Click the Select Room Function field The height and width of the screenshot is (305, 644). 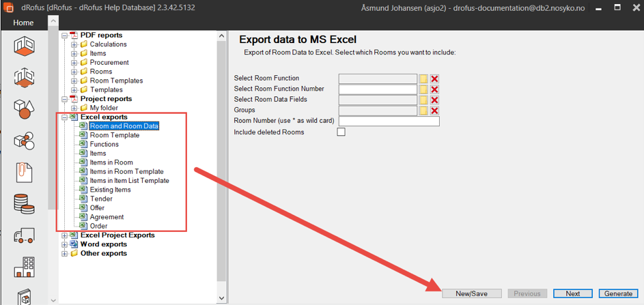point(378,79)
